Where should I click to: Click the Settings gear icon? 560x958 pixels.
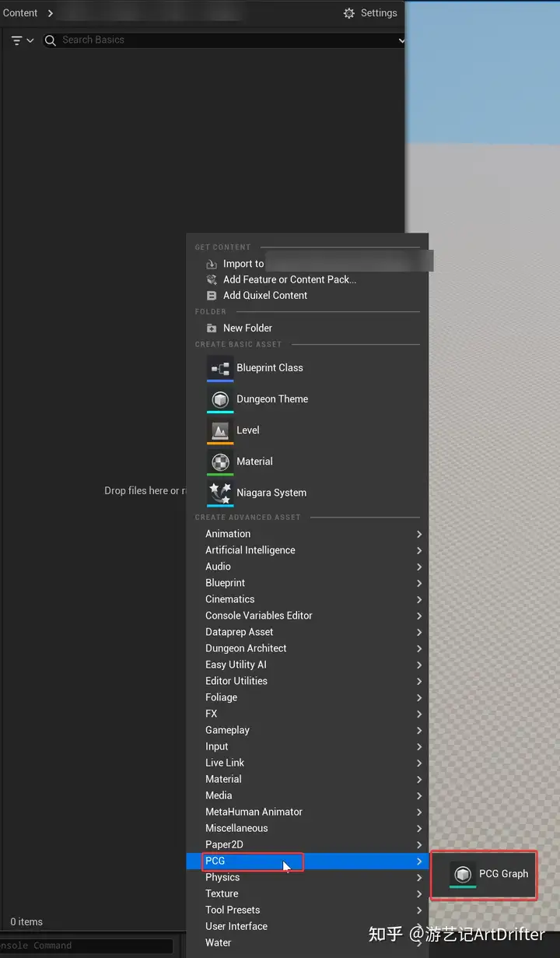click(x=349, y=13)
